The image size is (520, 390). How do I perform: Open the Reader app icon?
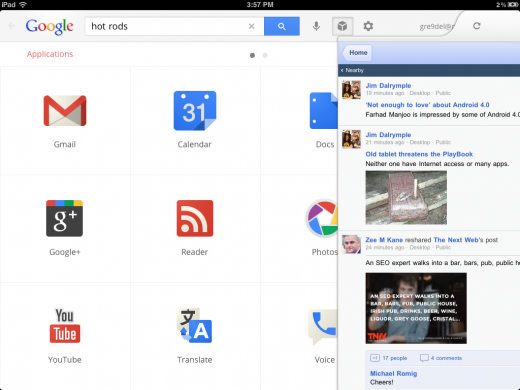(195, 218)
